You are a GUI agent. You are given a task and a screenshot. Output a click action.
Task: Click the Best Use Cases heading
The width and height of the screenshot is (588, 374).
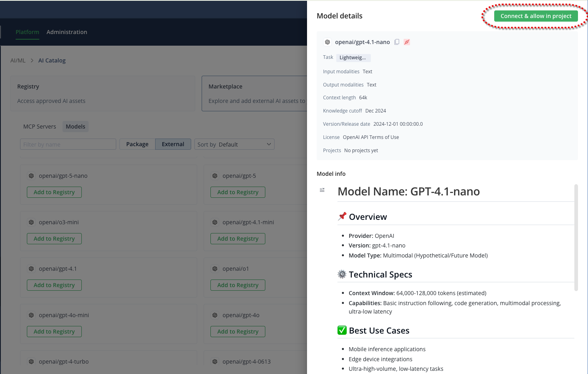379,331
